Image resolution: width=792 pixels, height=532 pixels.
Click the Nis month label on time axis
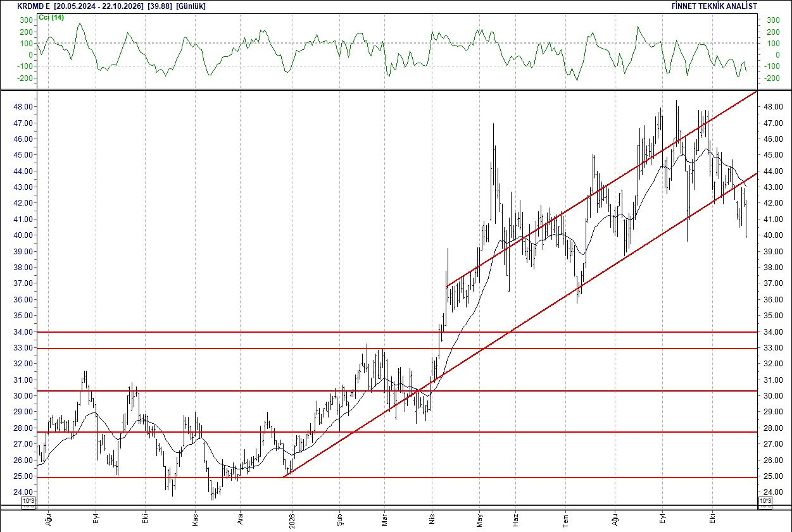(x=432, y=520)
